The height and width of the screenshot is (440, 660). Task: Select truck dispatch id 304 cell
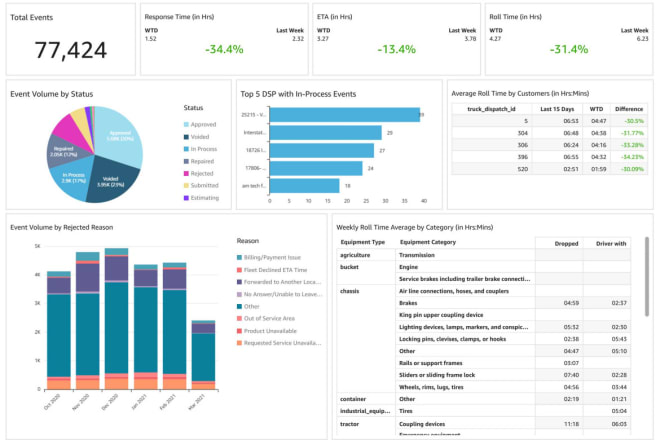coord(491,133)
